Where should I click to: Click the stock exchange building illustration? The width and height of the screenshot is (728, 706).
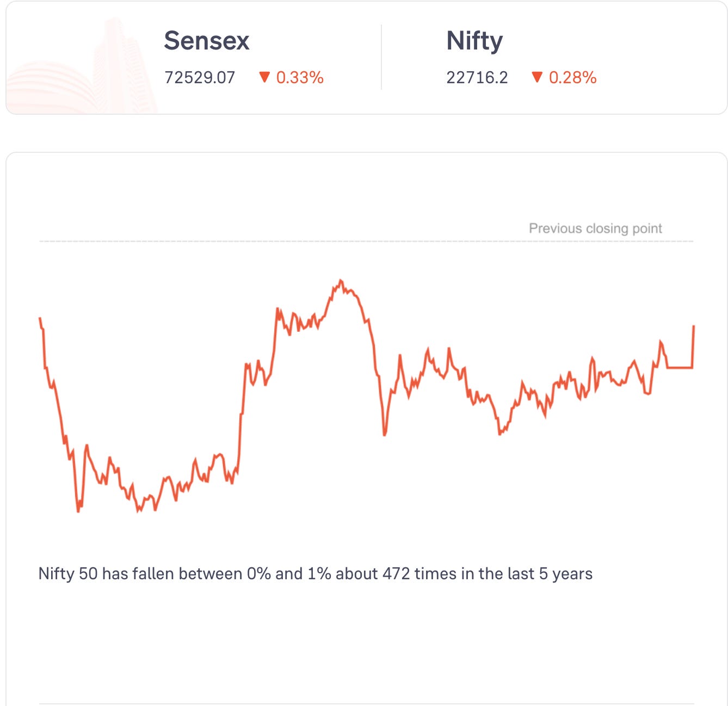tap(82, 65)
